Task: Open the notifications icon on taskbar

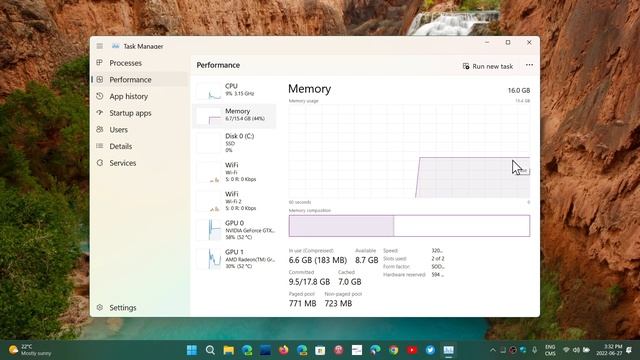Action: click(629, 350)
